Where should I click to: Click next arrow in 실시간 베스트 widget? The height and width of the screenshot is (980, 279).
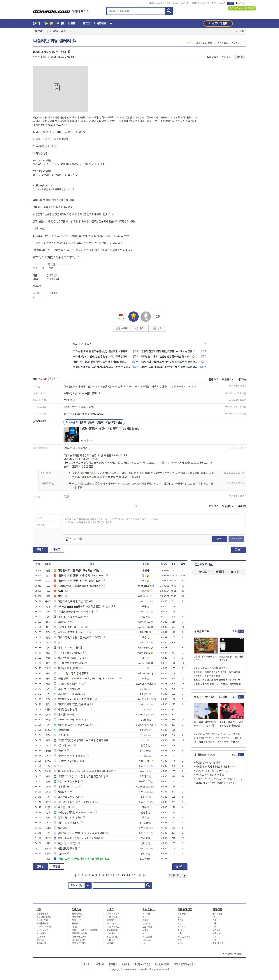click(x=242, y=631)
